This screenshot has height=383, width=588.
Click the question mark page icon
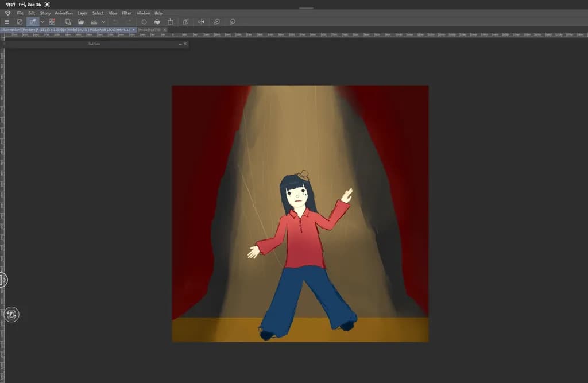(x=185, y=22)
